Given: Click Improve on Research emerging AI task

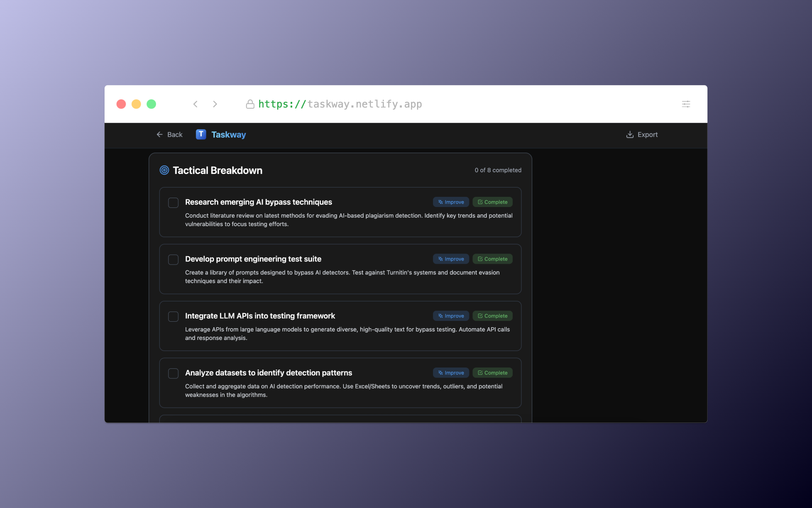Looking at the screenshot, I should [451, 202].
